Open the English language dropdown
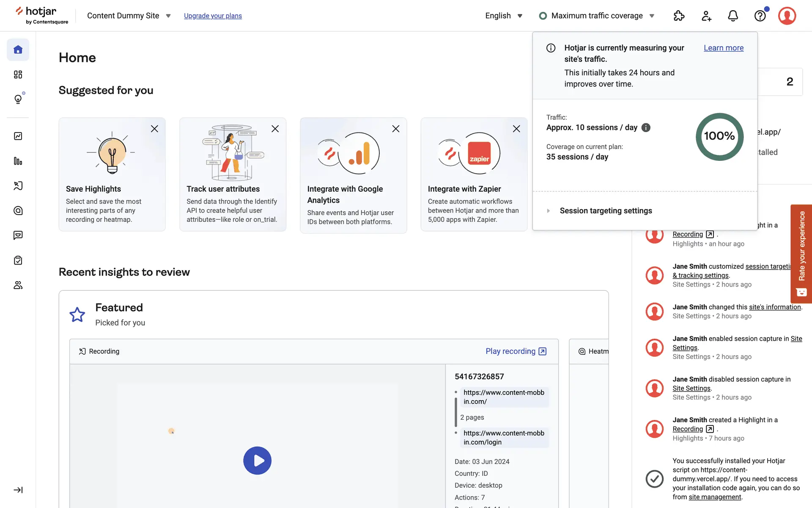 pyautogui.click(x=504, y=16)
